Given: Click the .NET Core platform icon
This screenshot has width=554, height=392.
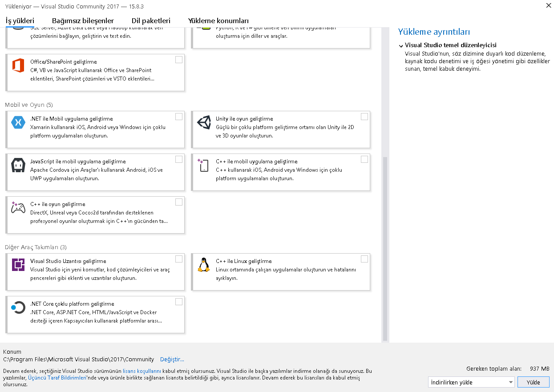Looking at the screenshot, I should [18, 307].
